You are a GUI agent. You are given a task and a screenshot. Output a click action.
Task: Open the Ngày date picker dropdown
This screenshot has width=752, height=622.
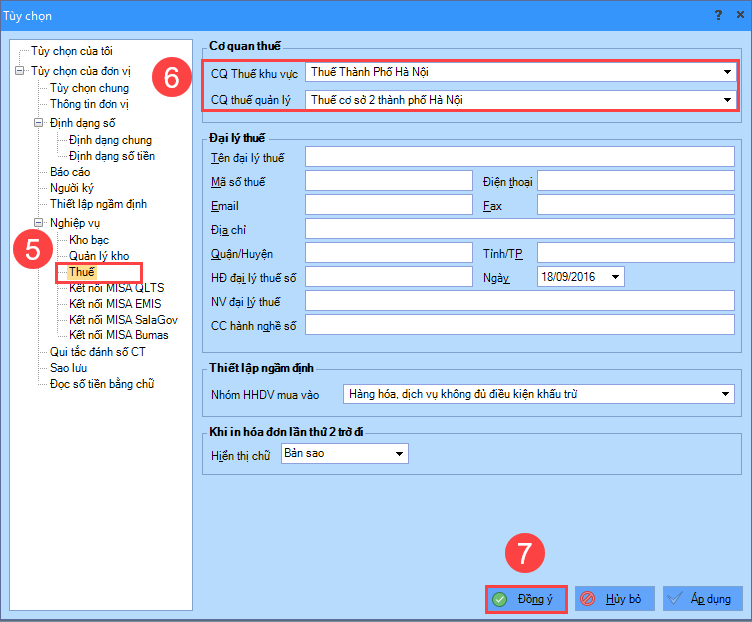coord(615,277)
